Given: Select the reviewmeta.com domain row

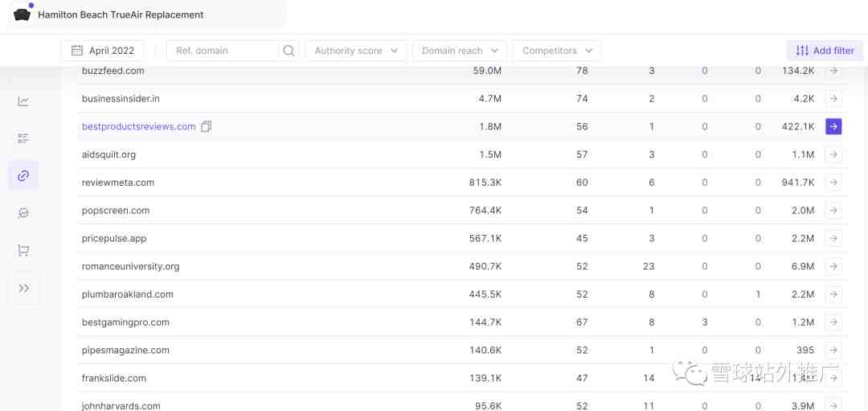Looking at the screenshot, I should coord(462,183).
